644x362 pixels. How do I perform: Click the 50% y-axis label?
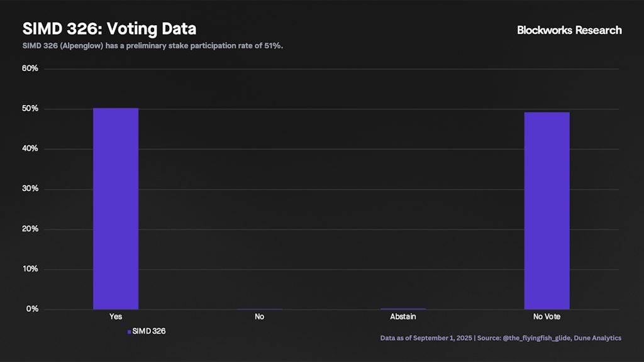point(30,109)
